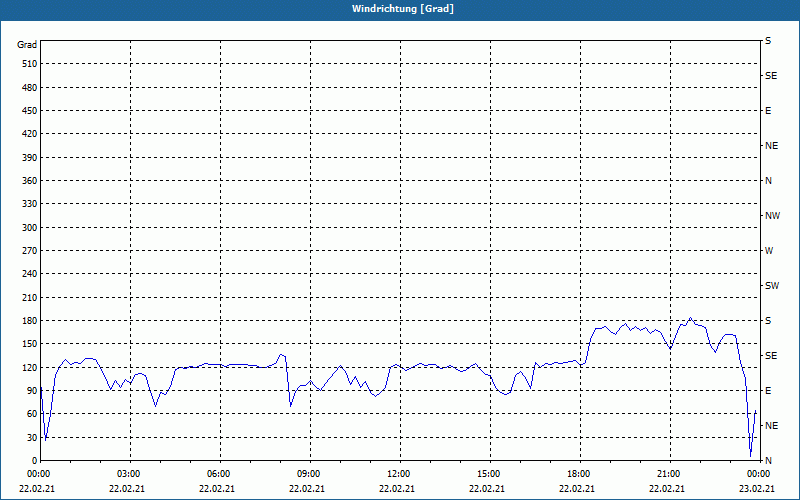
Task: Select the 480 y-axis value
Action: point(30,88)
